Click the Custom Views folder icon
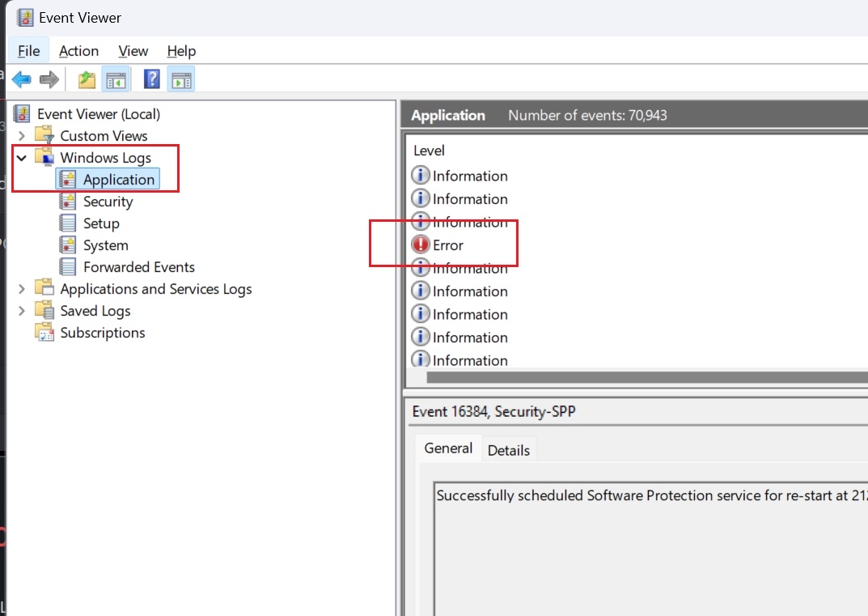 (x=44, y=135)
